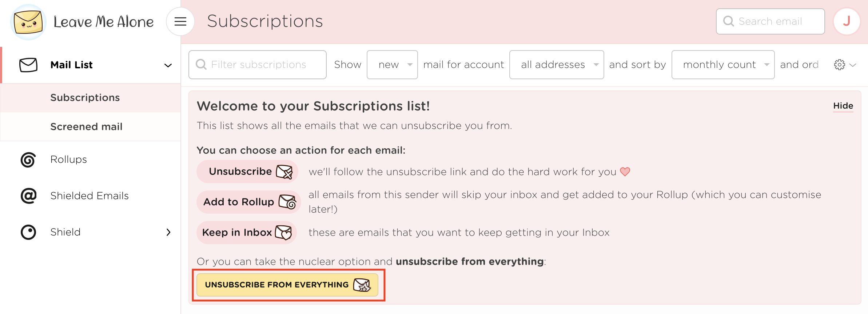Viewport: 868px width, 314px height.
Task: Open the user avatar J menu
Action: [847, 21]
